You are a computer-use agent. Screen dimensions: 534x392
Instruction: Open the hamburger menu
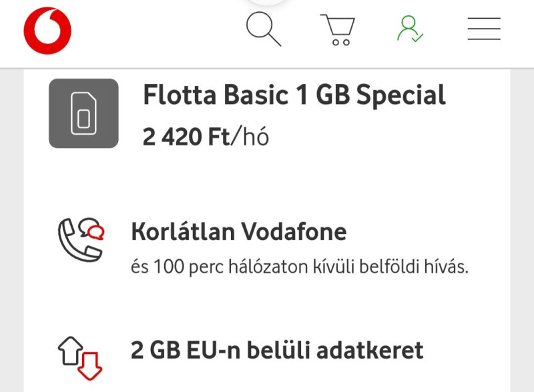coord(484,29)
